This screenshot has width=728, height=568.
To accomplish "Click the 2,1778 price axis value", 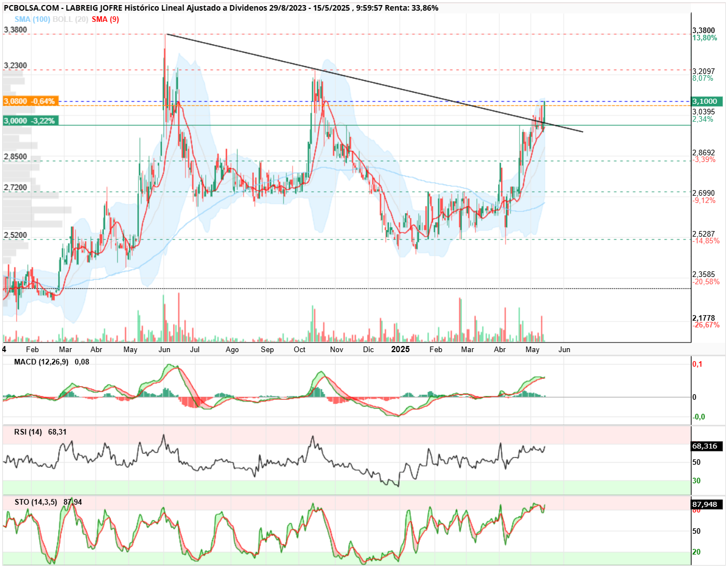I will pyautogui.click(x=703, y=318).
